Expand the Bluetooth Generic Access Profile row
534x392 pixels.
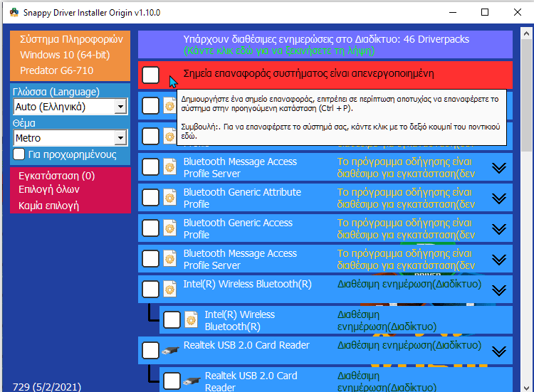pos(499,228)
